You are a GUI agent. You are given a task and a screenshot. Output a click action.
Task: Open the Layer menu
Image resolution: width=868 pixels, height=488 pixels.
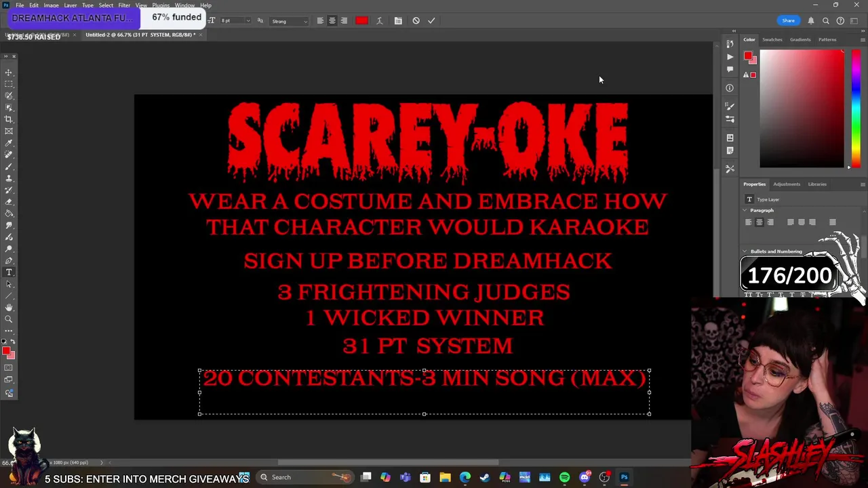tap(71, 5)
